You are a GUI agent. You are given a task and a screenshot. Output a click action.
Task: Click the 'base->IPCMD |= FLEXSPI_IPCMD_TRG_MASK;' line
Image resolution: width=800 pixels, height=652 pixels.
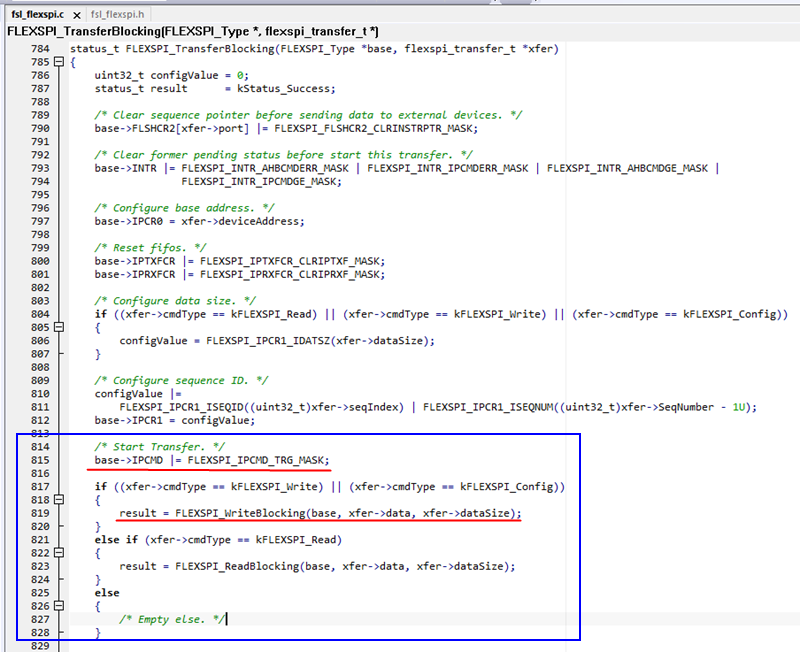pyautogui.click(x=212, y=460)
